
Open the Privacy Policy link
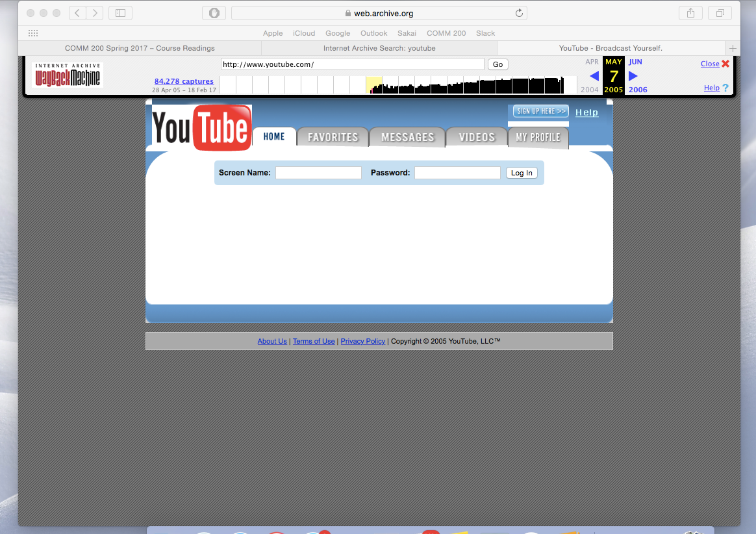362,341
